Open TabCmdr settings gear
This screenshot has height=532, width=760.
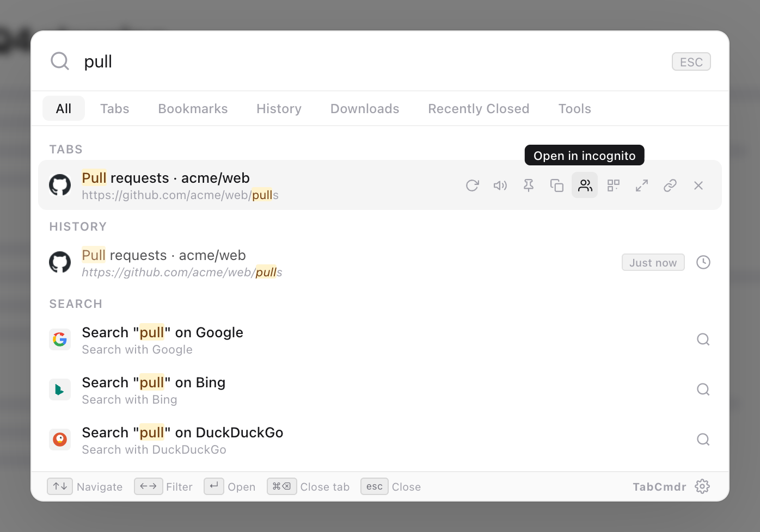(702, 486)
